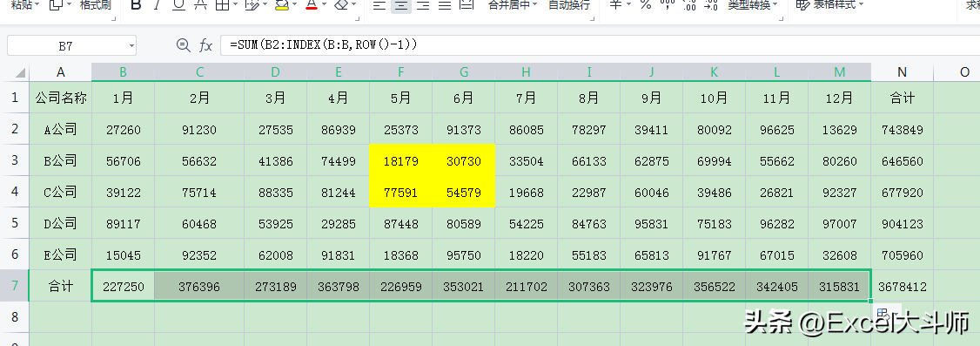Click the clear formatting eraser icon

[341, 5]
